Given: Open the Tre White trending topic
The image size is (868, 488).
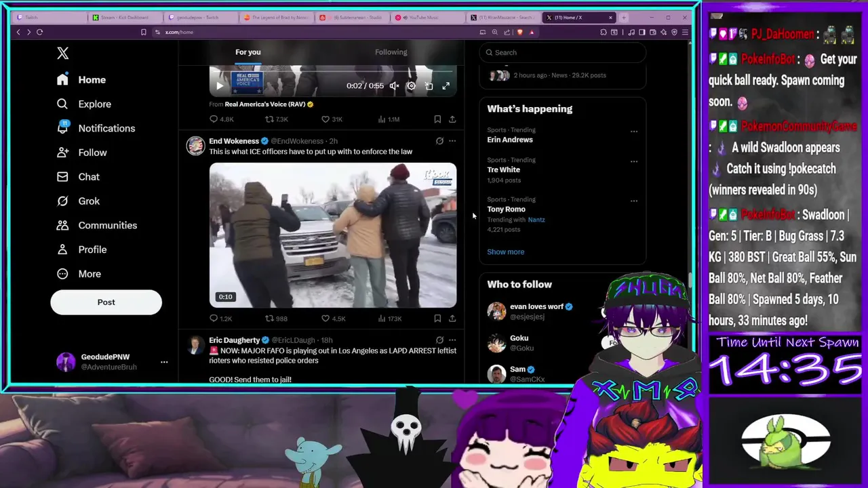Looking at the screenshot, I should [x=504, y=169].
